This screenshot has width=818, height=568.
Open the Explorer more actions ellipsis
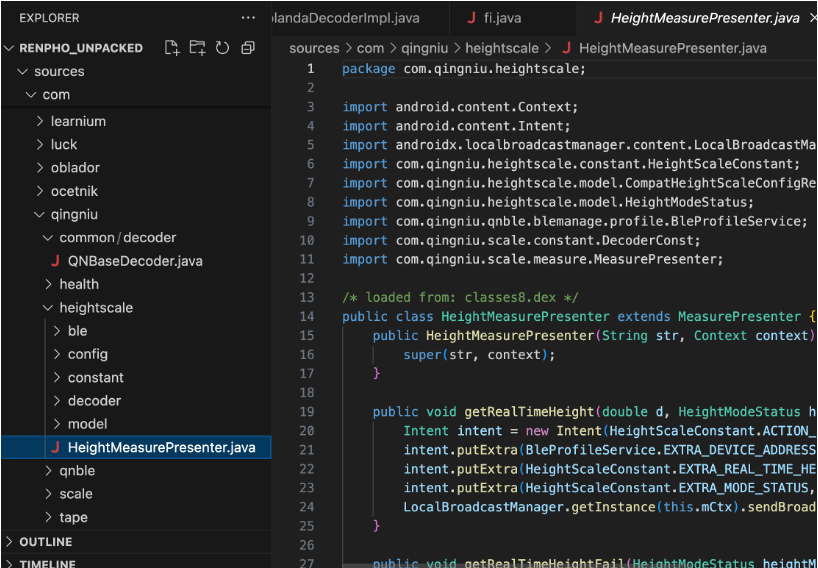click(248, 18)
